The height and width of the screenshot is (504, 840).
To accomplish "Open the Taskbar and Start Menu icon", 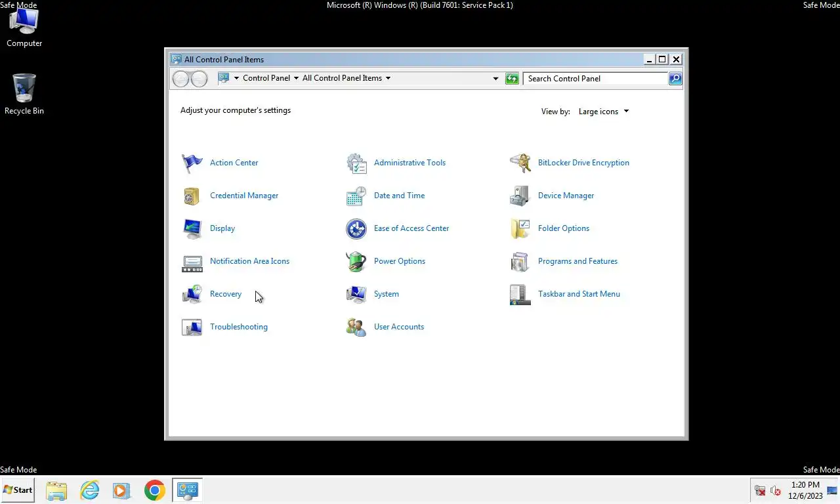I will (520, 294).
